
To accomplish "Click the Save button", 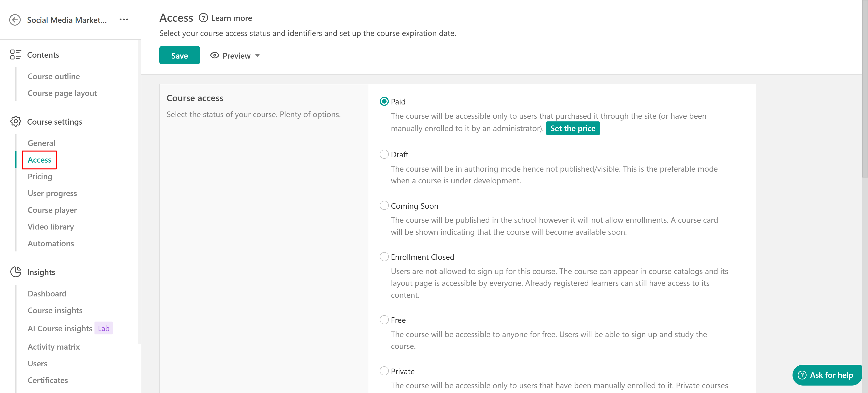I will click(179, 55).
